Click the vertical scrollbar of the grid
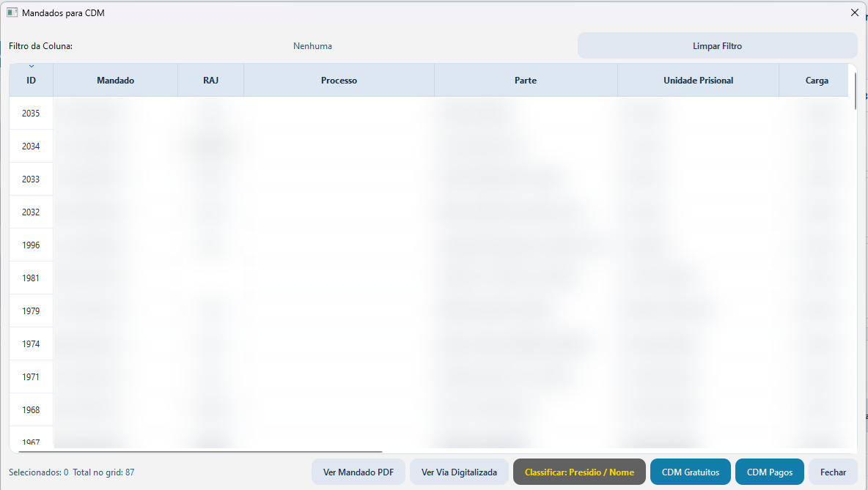The height and width of the screenshot is (490, 868). point(856,92)
